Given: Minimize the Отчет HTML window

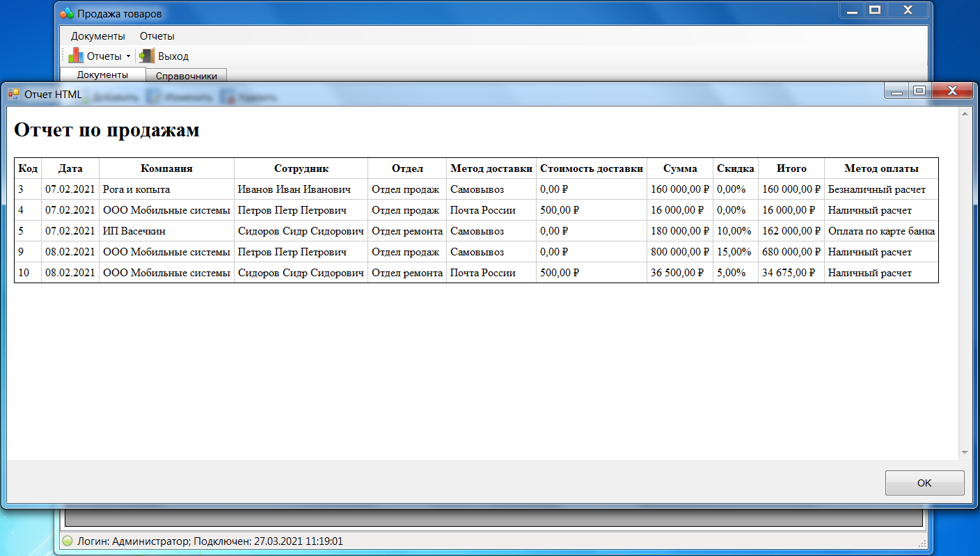Looking at the screenshot, I should click(x=896, y=90).
